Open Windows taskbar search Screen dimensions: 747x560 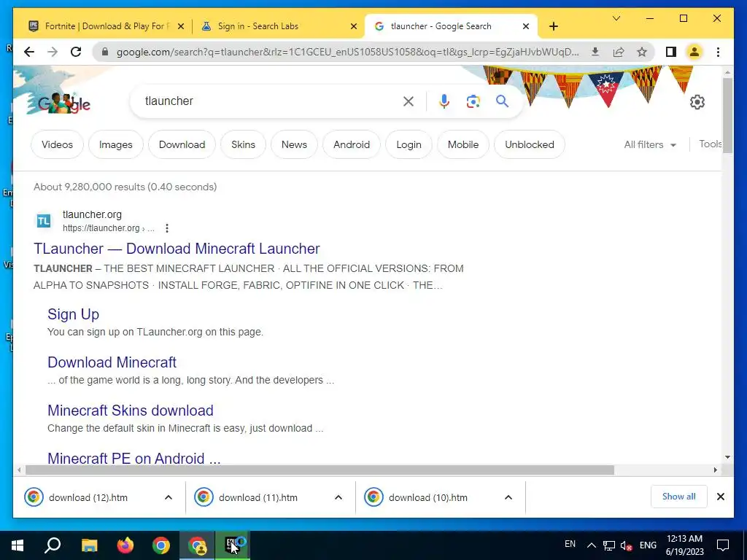[x=53, y=545]
